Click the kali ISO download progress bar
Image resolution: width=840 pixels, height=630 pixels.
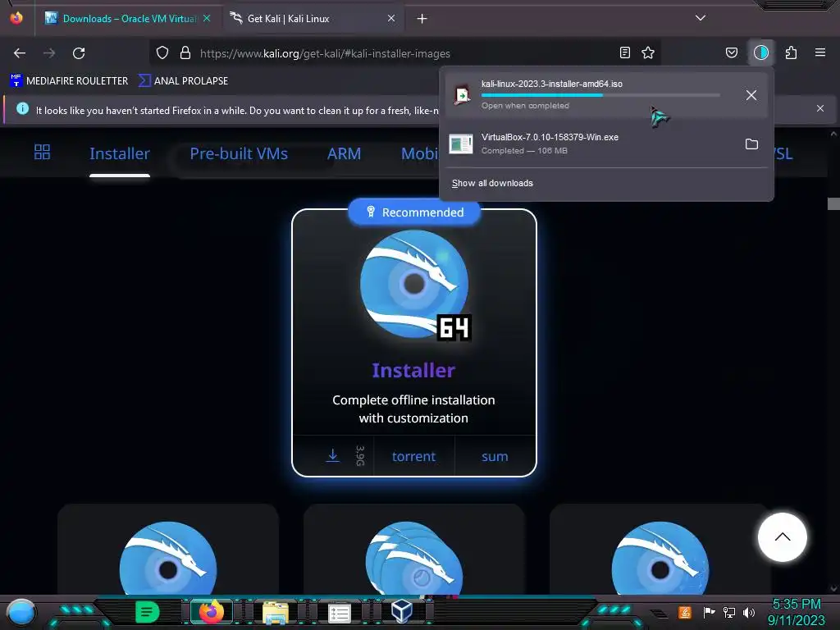click(600, 95)
